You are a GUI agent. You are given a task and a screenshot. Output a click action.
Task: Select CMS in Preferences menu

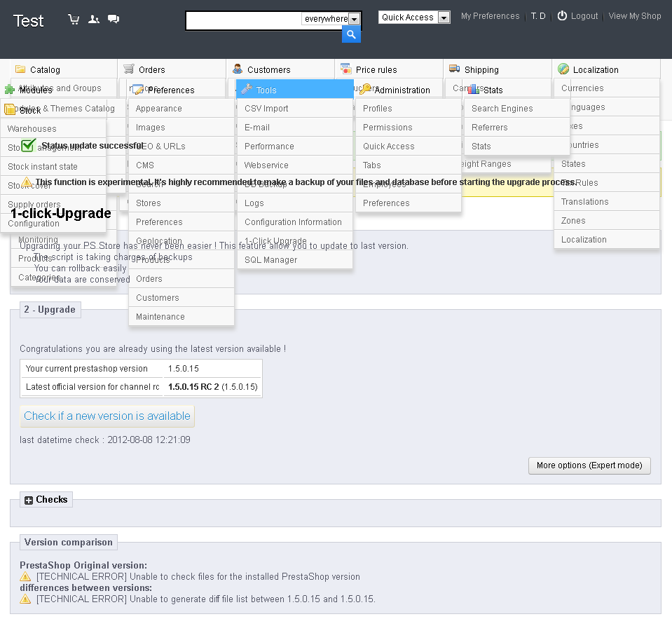pos(181,165)
